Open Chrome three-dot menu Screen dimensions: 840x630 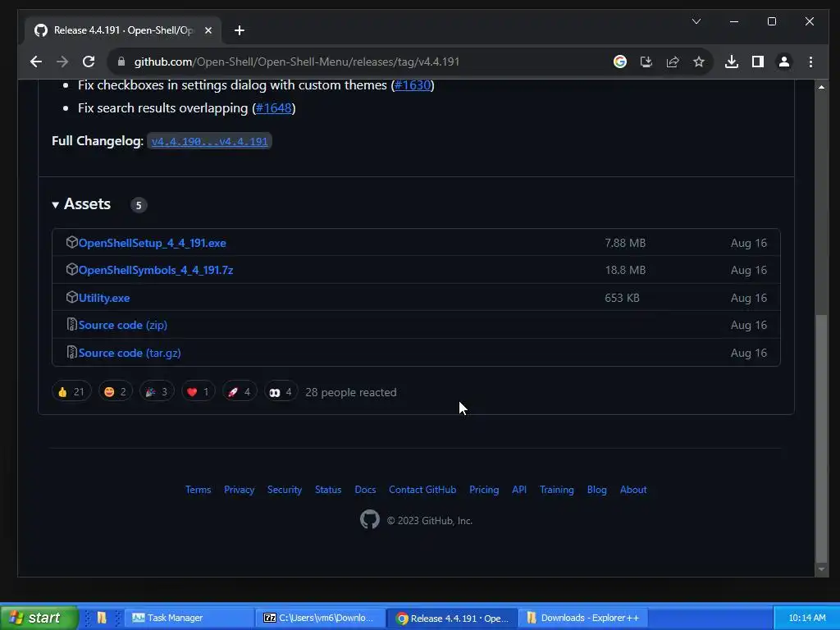point(810,62)
